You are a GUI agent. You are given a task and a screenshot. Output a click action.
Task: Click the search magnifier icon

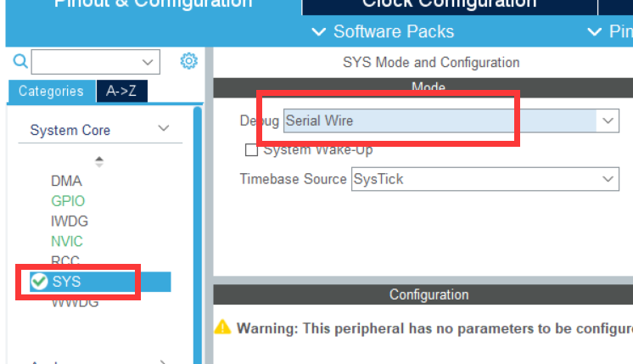(x=20, y=61)
